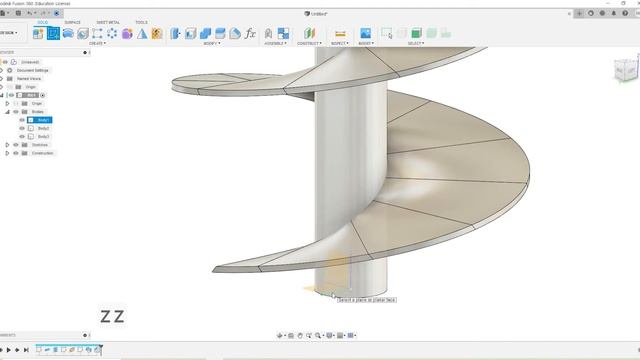
Task: Open the INSERT dropdown menu
Action: point(366,43)
